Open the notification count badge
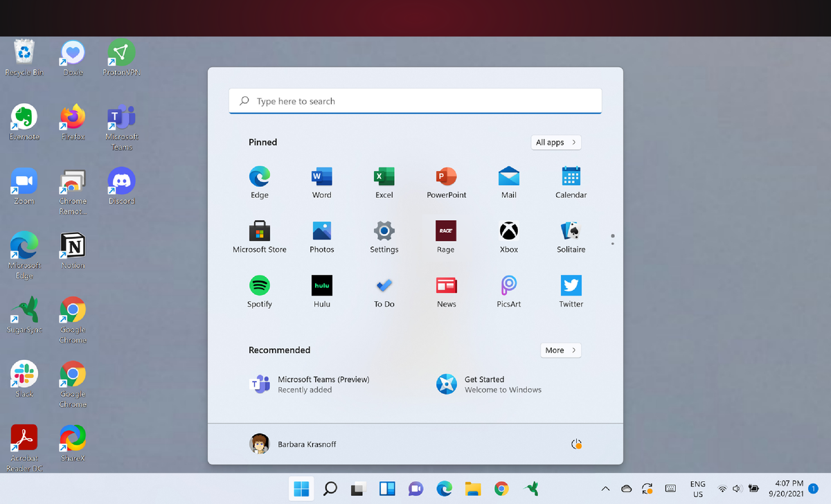 [x=813, y=489]
